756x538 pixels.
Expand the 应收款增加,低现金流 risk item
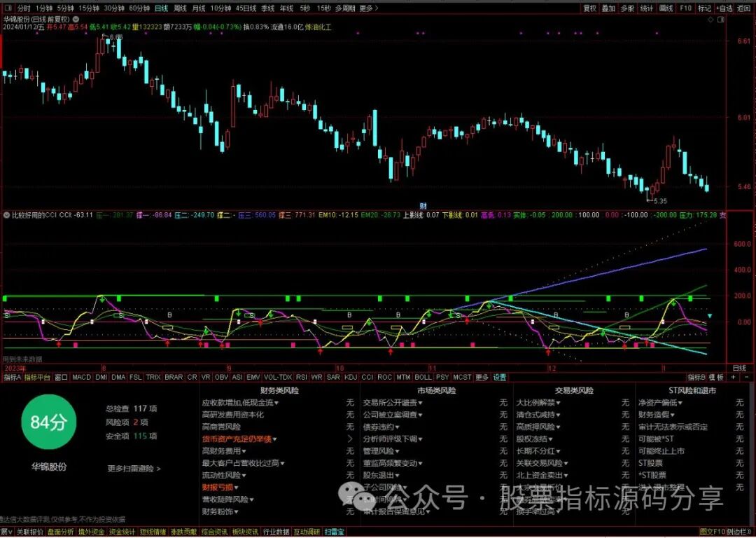pyautogui.click(x=240, y=402)
